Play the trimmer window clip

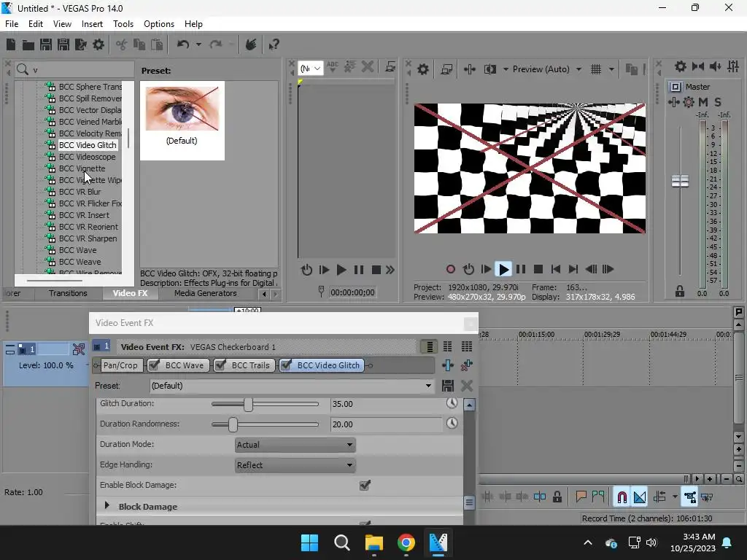click(x=341, y=270)
